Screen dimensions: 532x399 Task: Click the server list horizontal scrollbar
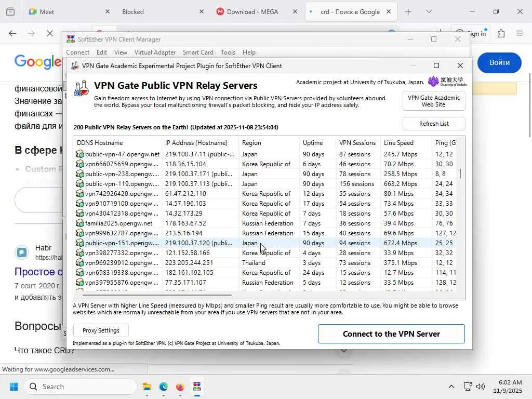(157, 295)
